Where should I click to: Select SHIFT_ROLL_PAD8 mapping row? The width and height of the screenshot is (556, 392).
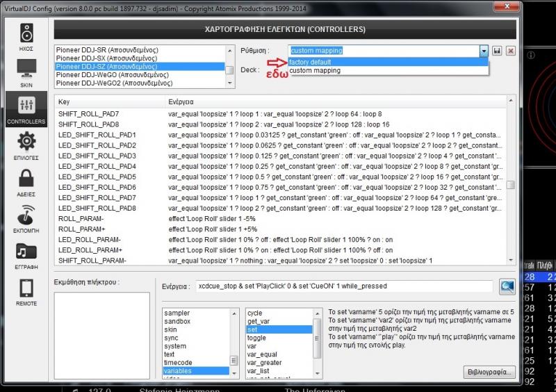pos(280,124)
